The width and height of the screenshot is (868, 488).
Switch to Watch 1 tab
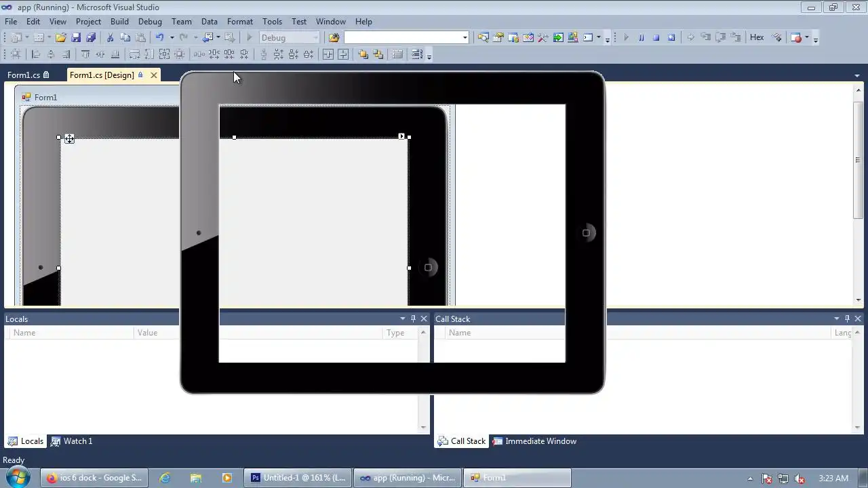click(72, 441)
